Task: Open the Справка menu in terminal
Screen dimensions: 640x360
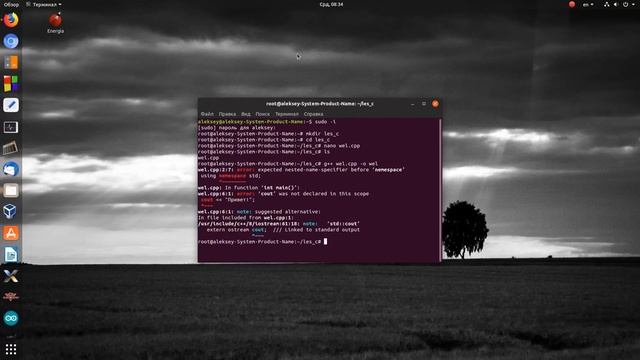Action: [x=313, y=114]
